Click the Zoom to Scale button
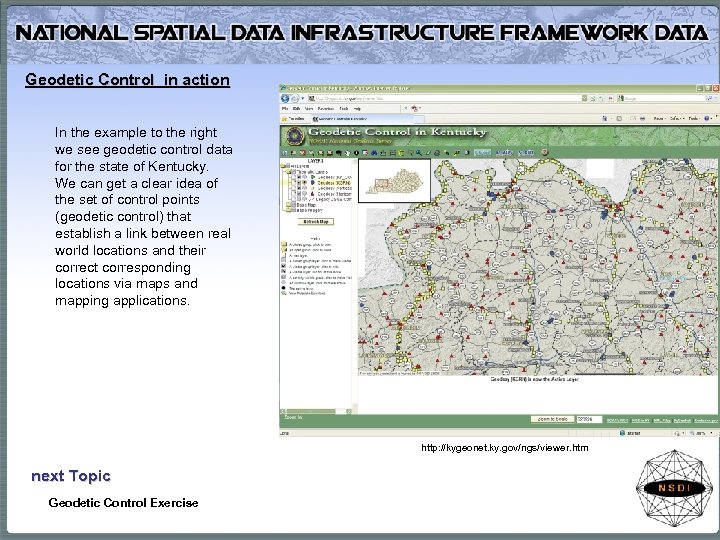 coord(552,419)
